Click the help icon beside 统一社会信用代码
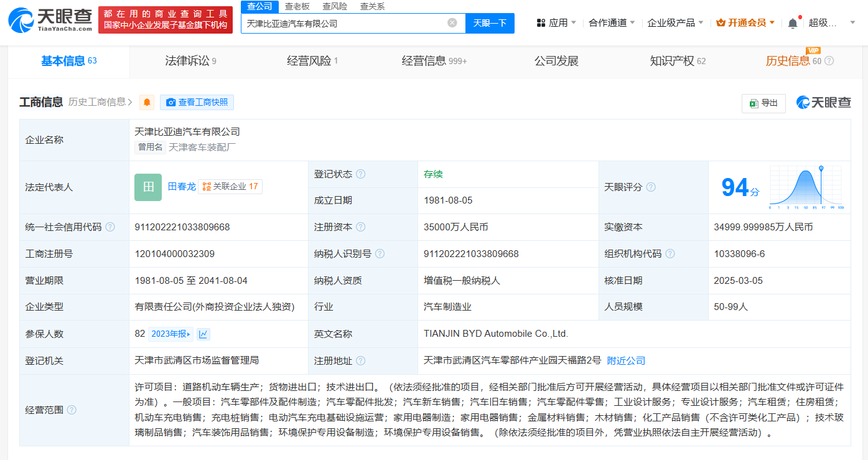The width and height of the screenshot is (868, 460). coord(110,227)
